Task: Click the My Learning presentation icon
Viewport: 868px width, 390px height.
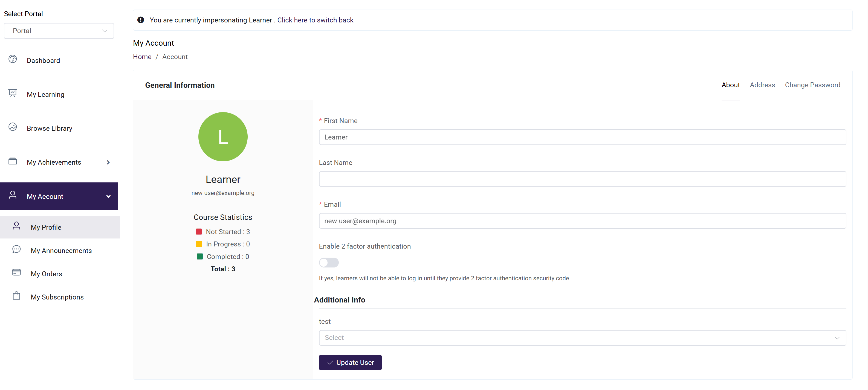Action: click(13, 93)
